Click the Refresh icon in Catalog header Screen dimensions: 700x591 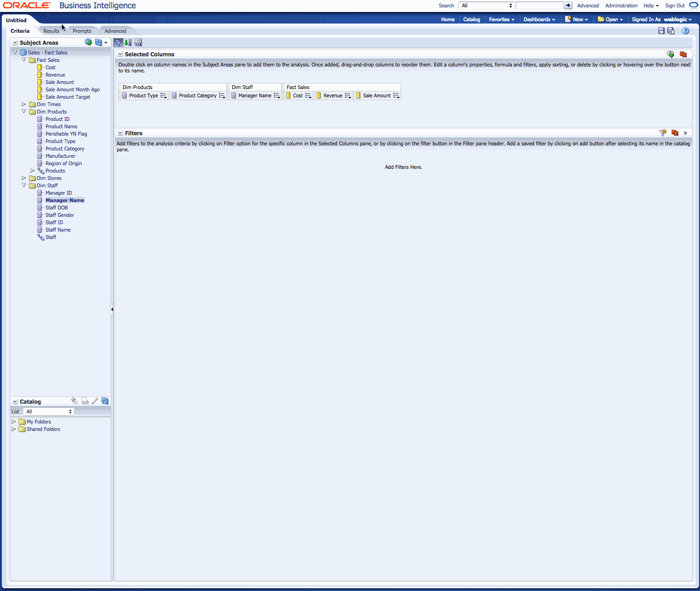[x=105, y=401]
